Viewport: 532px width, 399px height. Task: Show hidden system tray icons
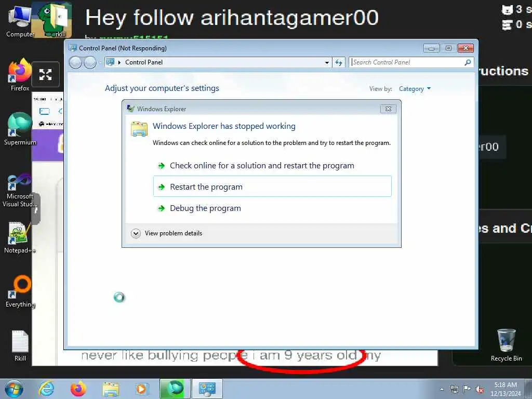point(442,389)
